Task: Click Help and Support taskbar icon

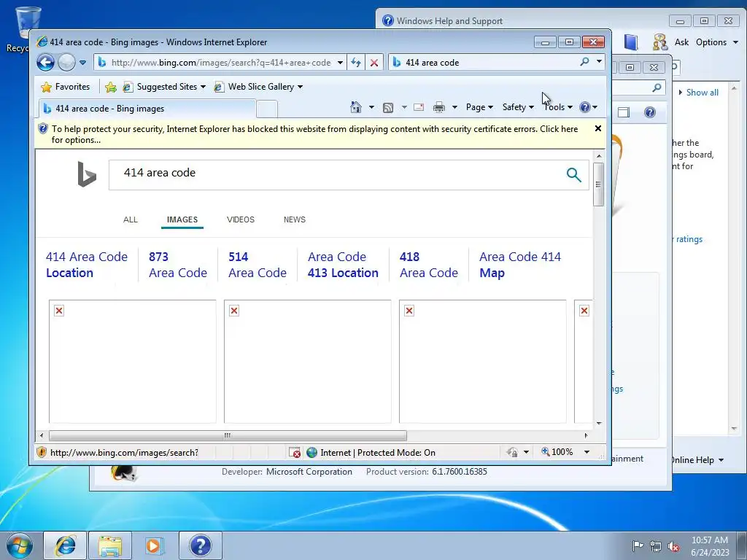Action: coord(201,545)
